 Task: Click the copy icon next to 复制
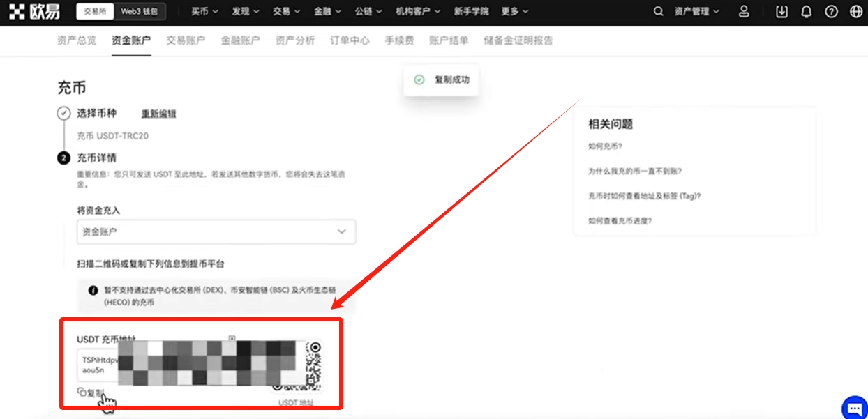coord(81,392)
